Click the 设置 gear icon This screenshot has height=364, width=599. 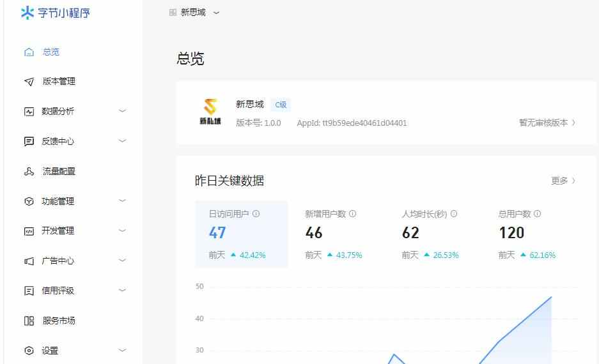tap(29, 350)
